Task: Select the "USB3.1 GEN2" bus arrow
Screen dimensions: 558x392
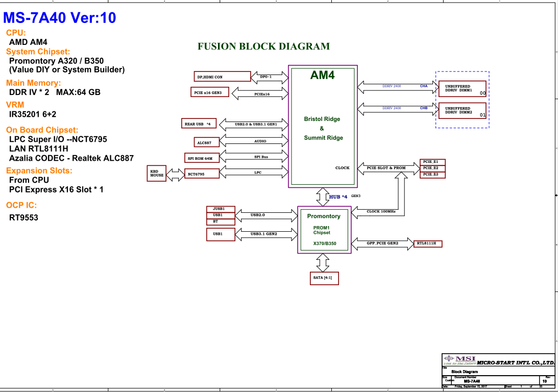Action: point(266,234)
